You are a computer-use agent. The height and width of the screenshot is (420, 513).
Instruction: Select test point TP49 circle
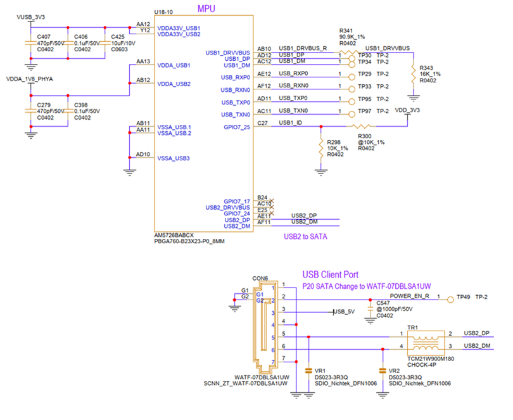(450, 300)
